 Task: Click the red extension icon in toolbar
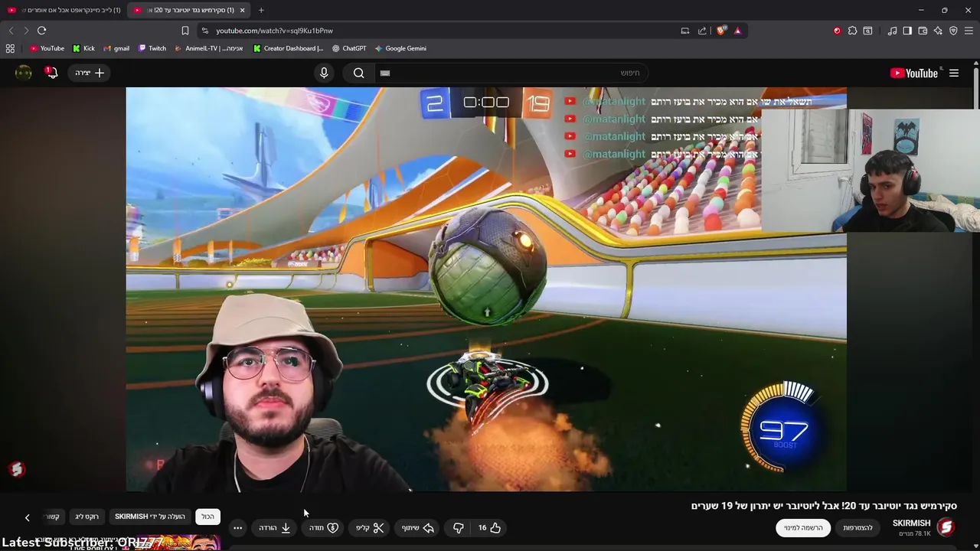[x=837, y=31]
